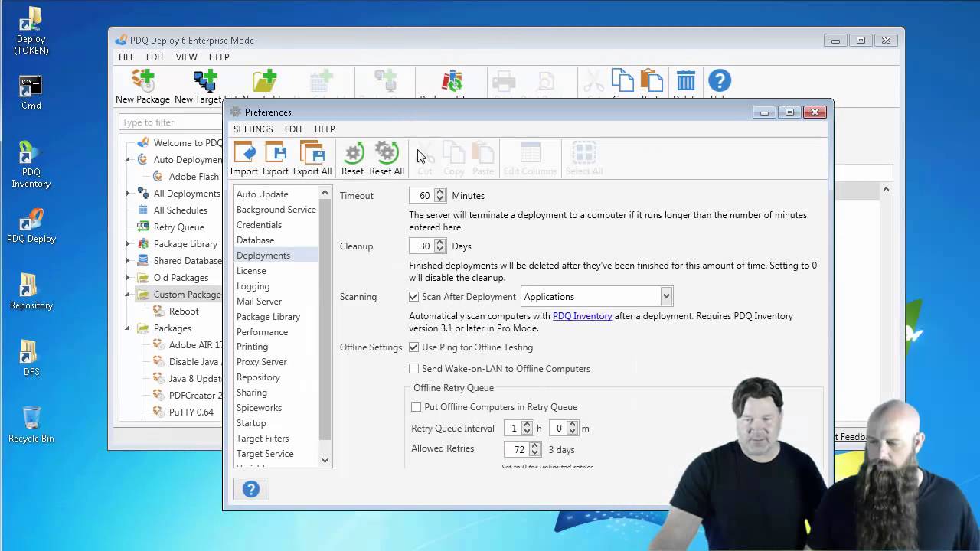Open help with the blue question-mark button

click(x=251, y=489)
